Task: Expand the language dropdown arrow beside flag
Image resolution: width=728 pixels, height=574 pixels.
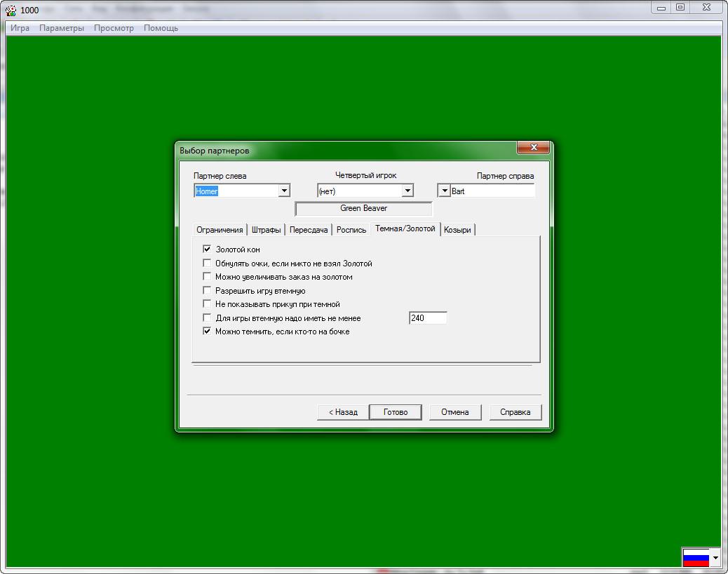Action: click(715, 557)
